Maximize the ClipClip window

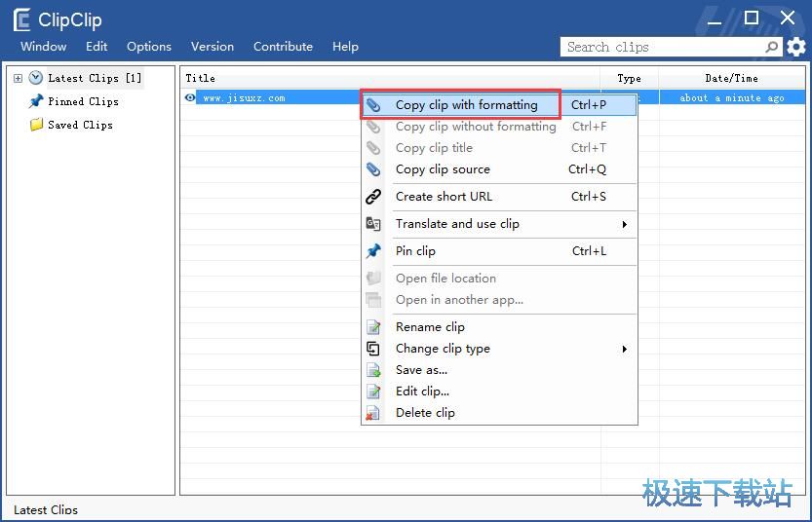(751, 19)
